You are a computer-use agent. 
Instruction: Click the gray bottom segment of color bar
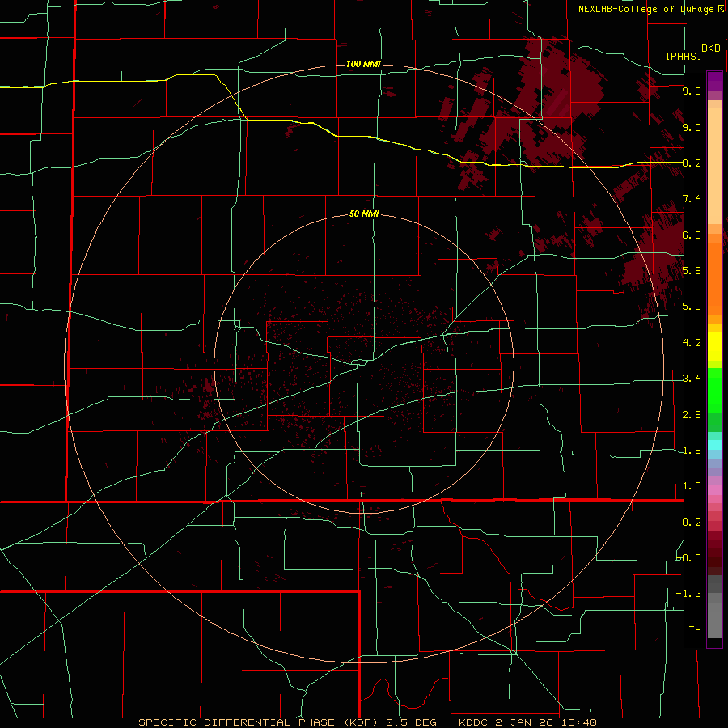click(714, 617)
